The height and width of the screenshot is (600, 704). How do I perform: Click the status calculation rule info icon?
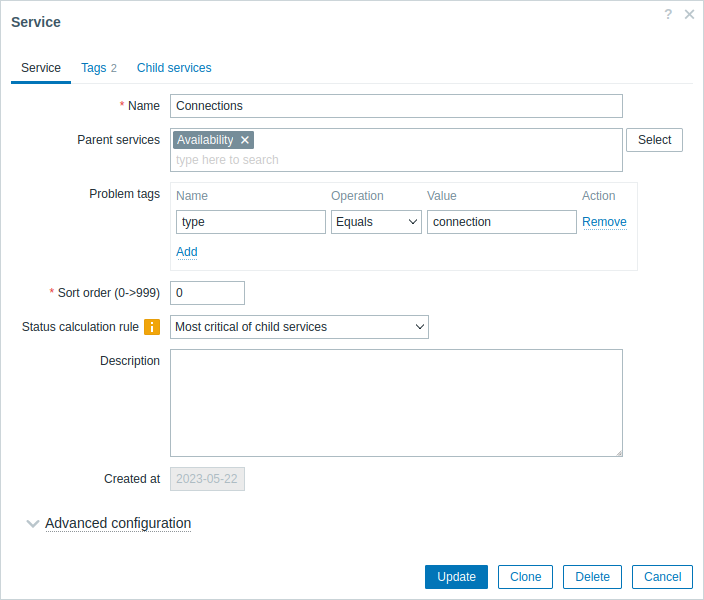tap(152, 327)
